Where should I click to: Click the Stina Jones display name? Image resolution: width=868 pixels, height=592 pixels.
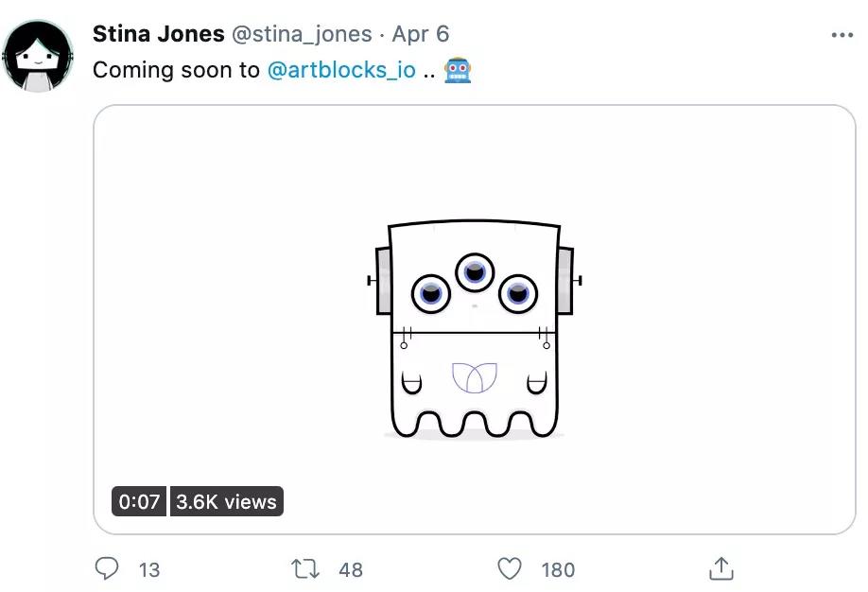click(x=158, y=34)
